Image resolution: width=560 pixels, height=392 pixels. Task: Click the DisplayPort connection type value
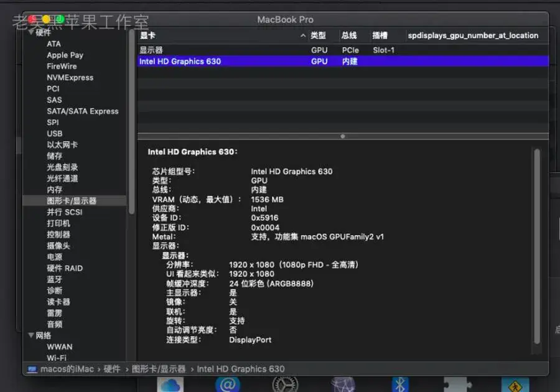click(x=250, y=340)
